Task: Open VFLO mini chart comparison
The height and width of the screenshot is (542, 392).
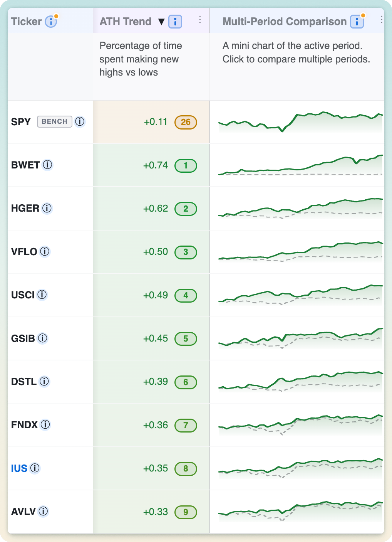Action: pyautogui.click(x=301, y=252)
